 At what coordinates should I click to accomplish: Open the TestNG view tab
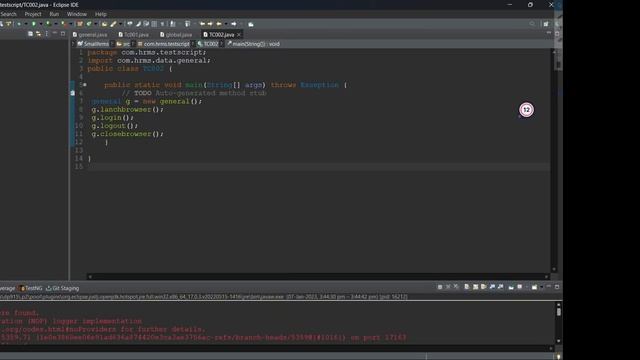(x=31, y=288)
